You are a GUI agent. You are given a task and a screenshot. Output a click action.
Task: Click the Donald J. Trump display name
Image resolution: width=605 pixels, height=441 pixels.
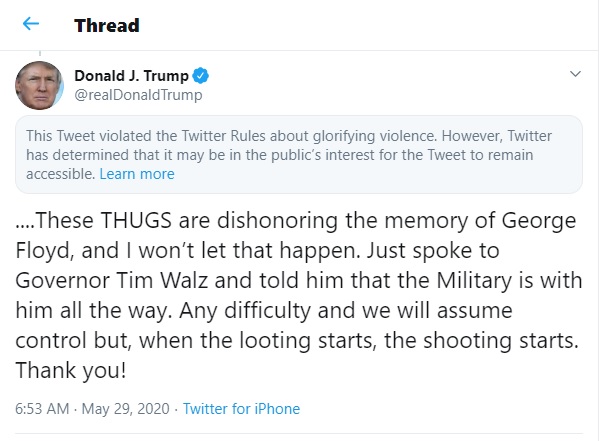131,76
